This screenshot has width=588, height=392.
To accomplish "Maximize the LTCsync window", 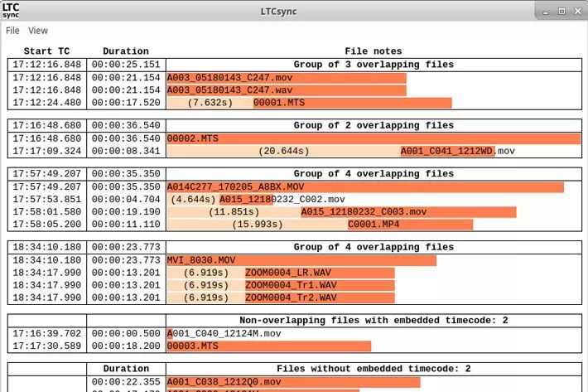I will click(x=561, y=12).
